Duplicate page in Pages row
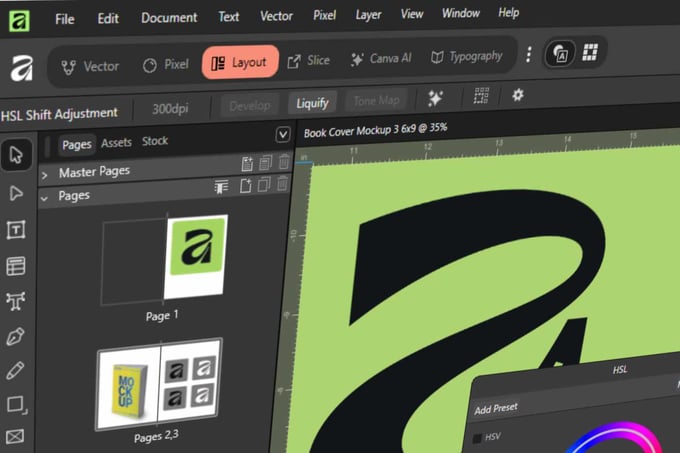680x453 pixels. pyautogui.click(x=264, y=184)
